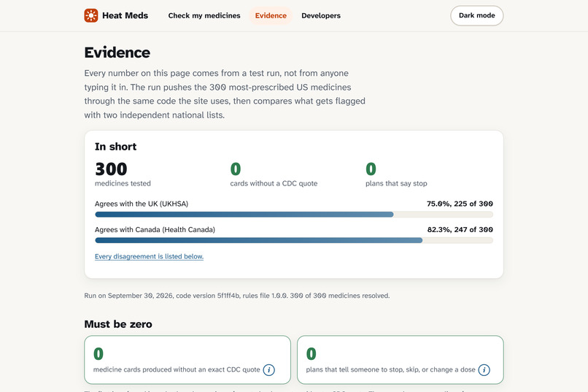The width and height of the screenshot is (588, 392).
Task: Go to Check my medicines page
Action: (x=204, y=16)
